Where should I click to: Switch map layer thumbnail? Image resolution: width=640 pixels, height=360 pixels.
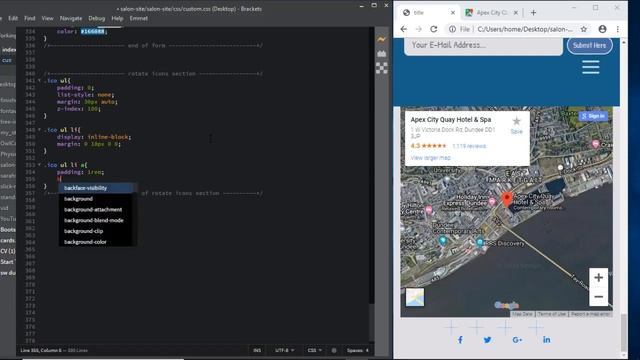coord(415,297)
